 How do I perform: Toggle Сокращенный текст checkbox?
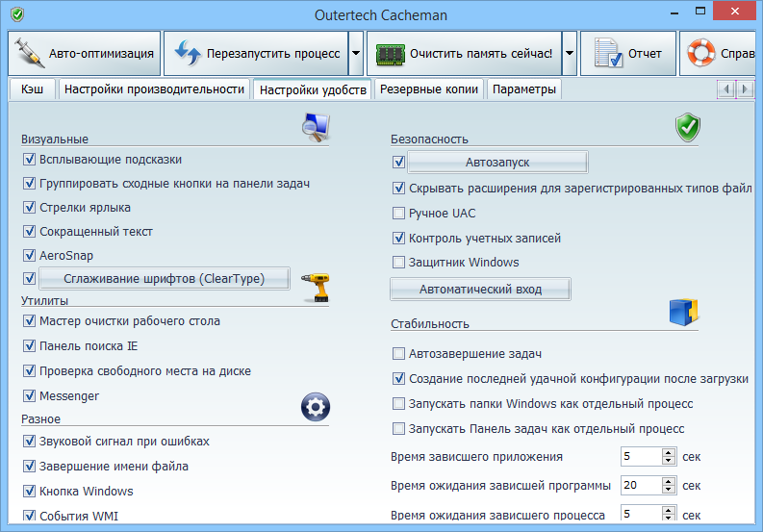[x=29, y=231]
